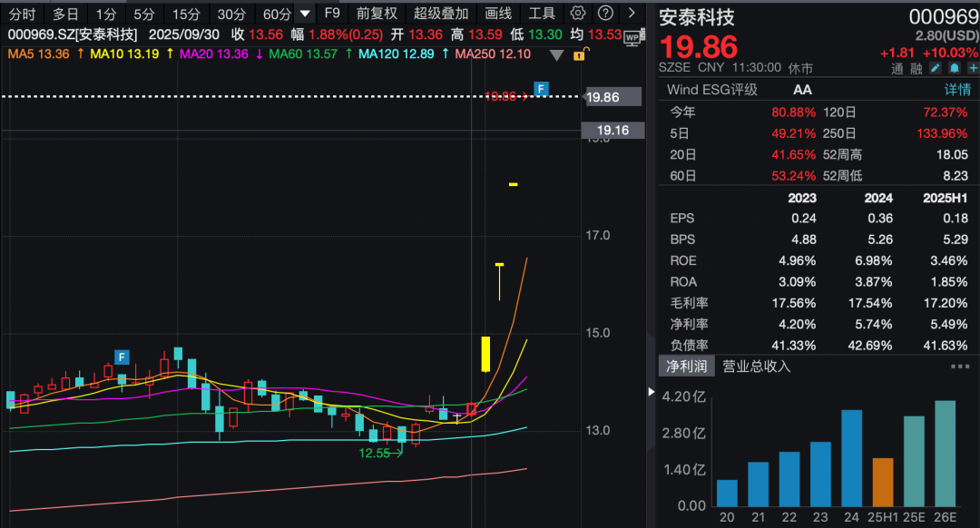Click the pencil edit icon beside 融
Image resolution: width=980 pixels, height=528 pixels.
[x=936, y=68]
